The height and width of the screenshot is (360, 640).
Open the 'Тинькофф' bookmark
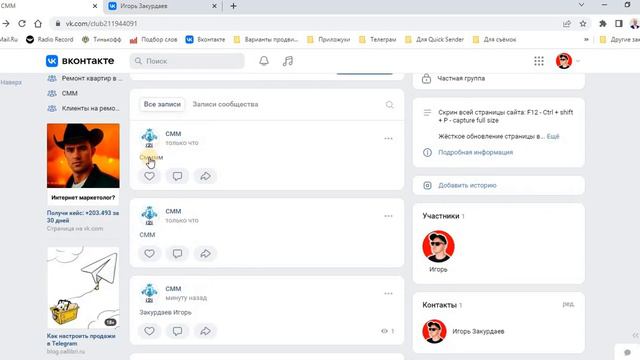(x=102, y=40)
